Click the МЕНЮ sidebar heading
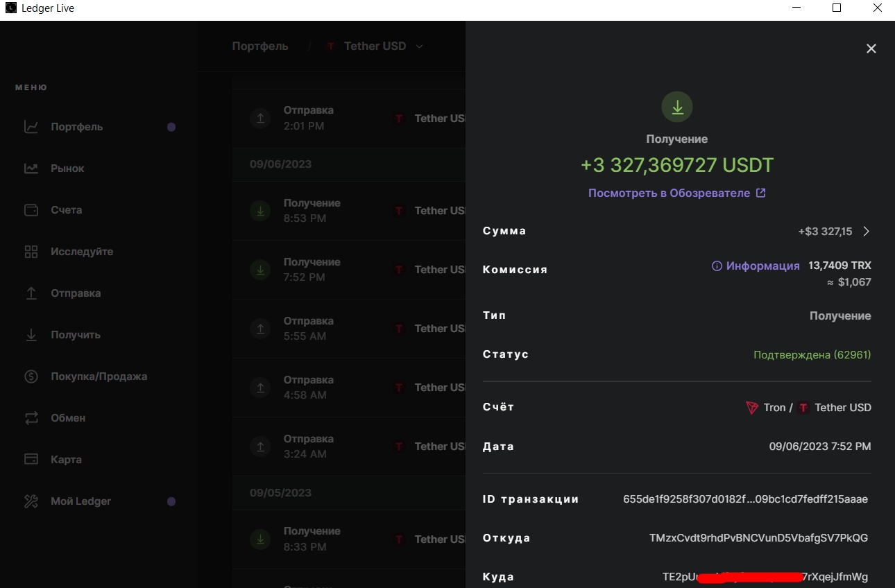Viewport: 895px width, 588px height. coord(31,87)
